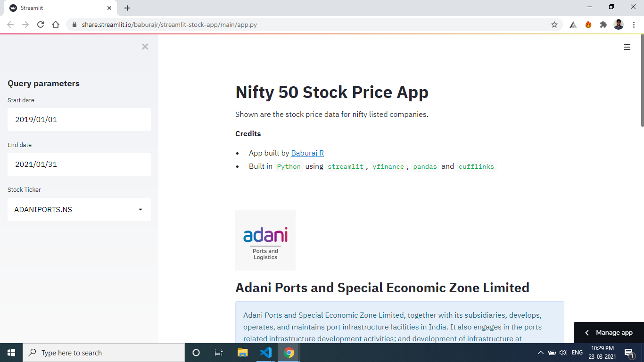Open the Chrome profile avatar
Screen dimensions: 644x362
[619, 25]
